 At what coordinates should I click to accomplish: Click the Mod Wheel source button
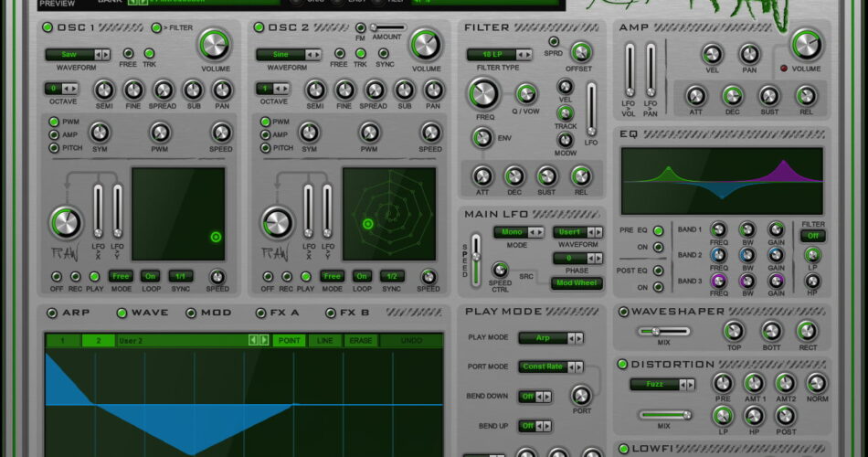pyautogui.click(x=577, y=283)
